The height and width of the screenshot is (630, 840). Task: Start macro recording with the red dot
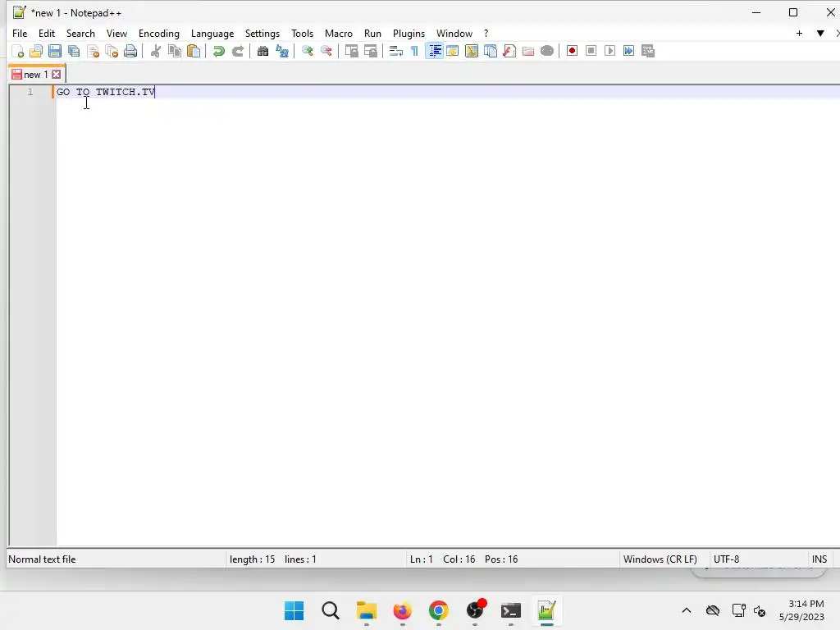pos(572,51)
